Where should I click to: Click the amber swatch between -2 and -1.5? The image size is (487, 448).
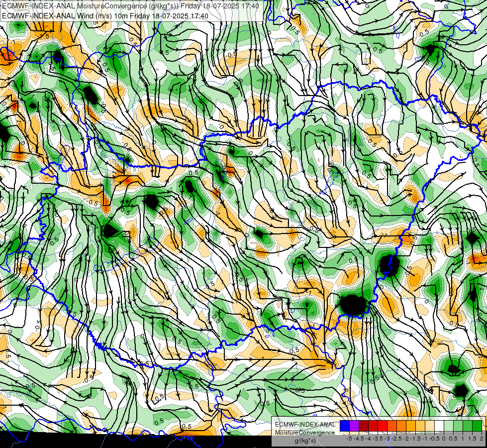pyautogui.click(x=411, y=426)
